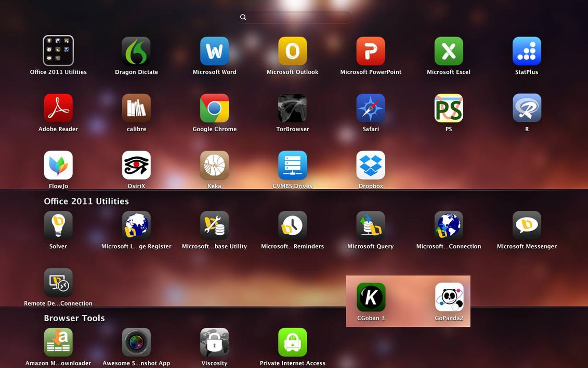This screenshot has width=588, height=368.
Task: Open the Solver utility
Action: [x=58, y=225]
